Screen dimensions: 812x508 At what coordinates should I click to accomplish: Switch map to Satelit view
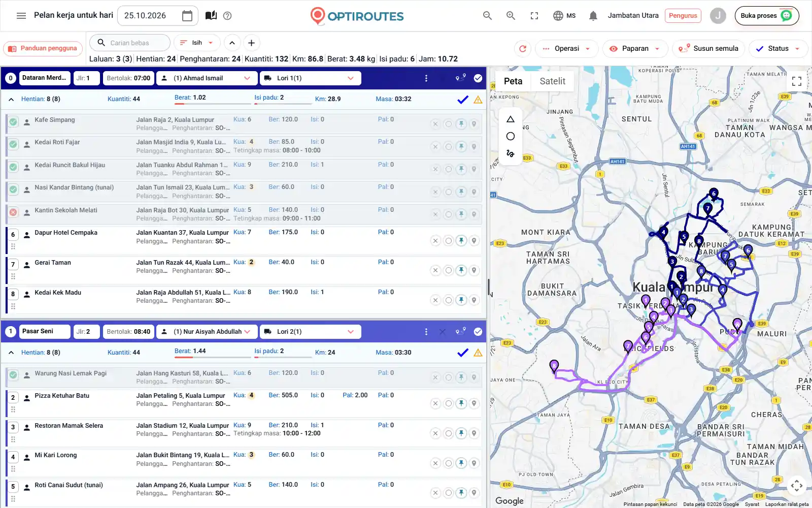[552, 81]
